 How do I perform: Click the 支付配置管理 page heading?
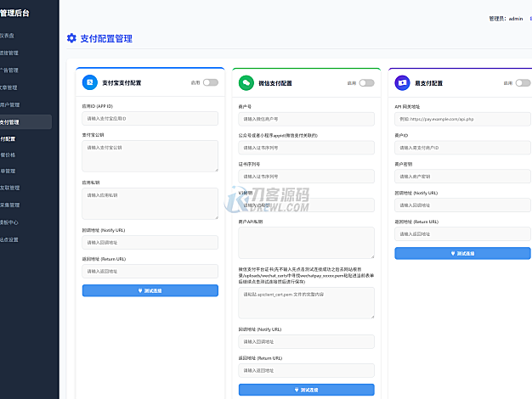tap(106, 38)
